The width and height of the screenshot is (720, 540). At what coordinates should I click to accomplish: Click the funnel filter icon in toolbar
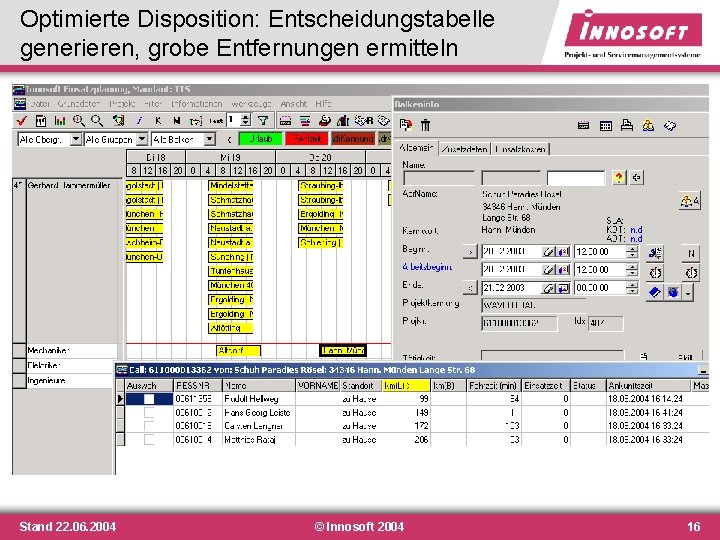[x=263, y=121]
